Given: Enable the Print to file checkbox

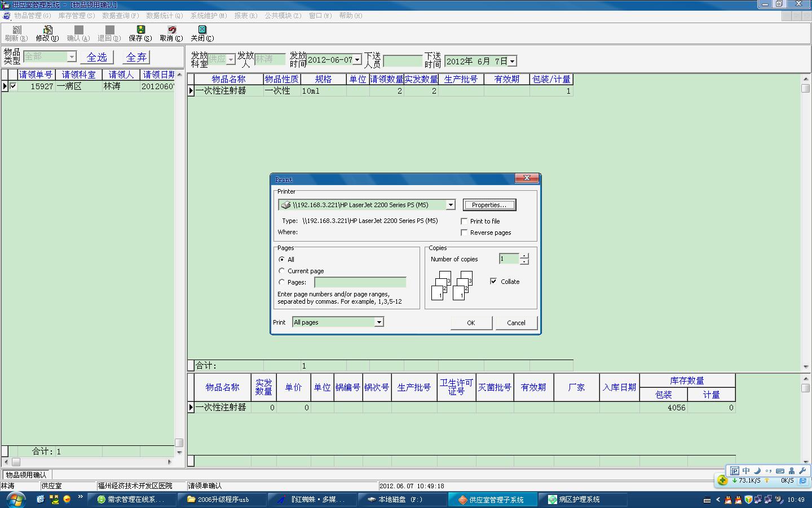Looking at the screenshot, I should tap(464, 221).
